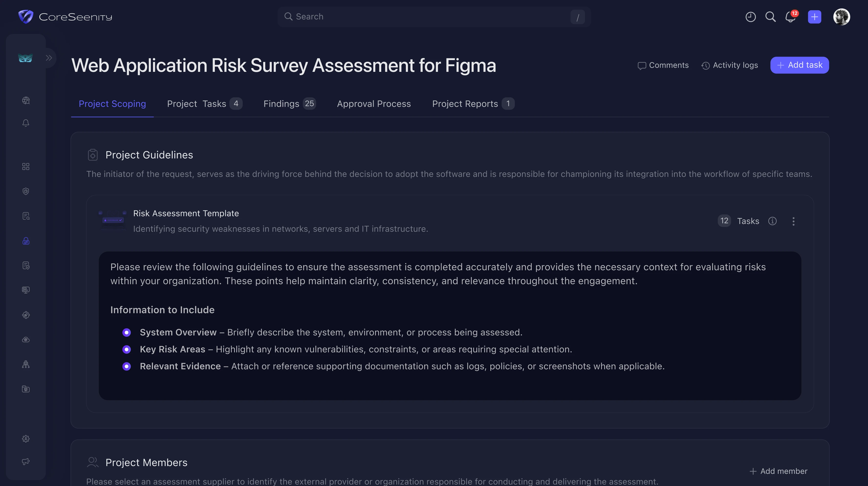Open the document shield icon in sidebar
The height and width of the screenshot is (486, 868).
(26, 266)
